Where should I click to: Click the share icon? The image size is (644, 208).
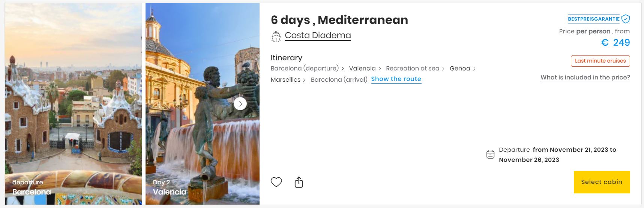(x=299, y=182)
